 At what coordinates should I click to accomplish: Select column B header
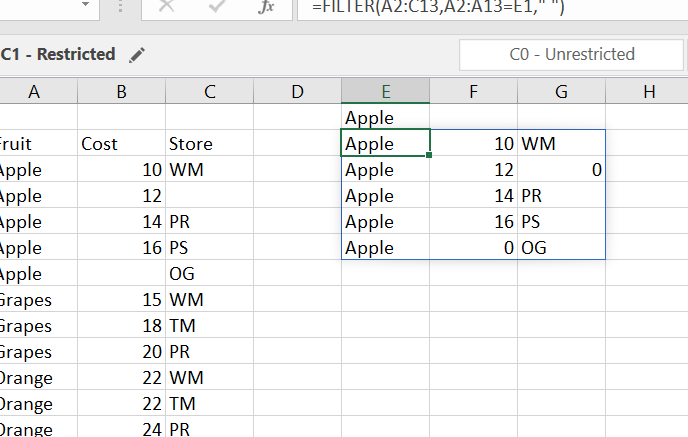122,91
